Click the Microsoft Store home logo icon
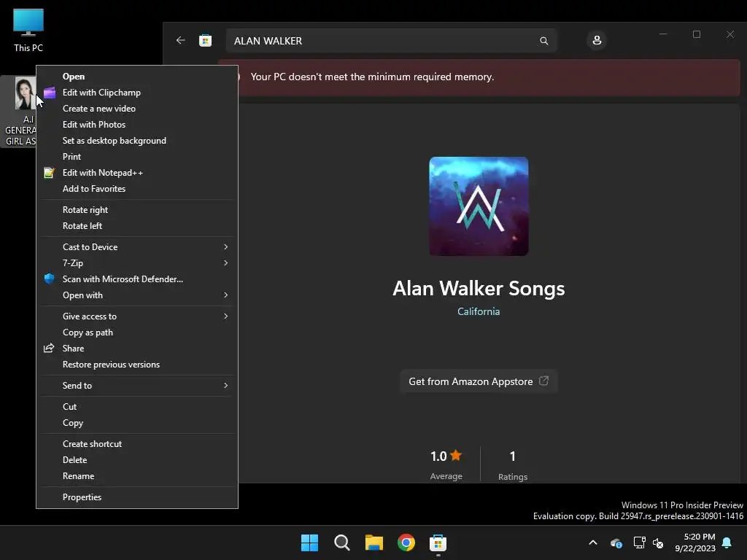The width and height of the screenshot is (747, 560). [x=205, y=41]
